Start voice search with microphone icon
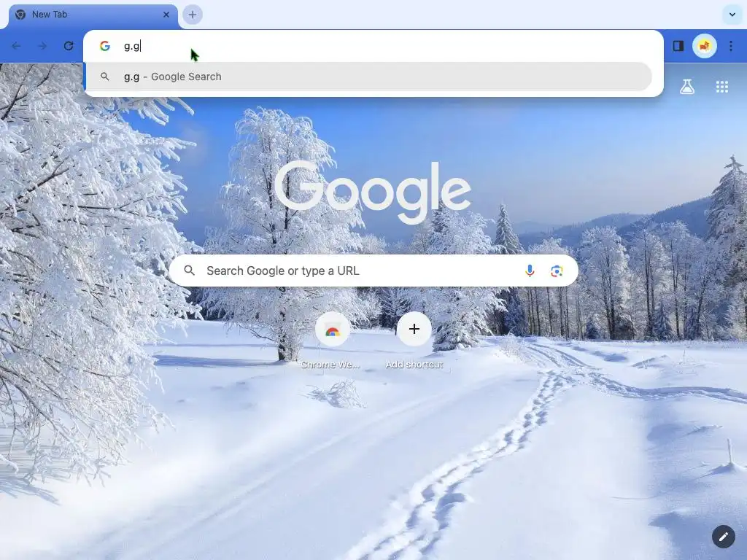The height and width of the screenshot is (560, 747). click(530, 271)
